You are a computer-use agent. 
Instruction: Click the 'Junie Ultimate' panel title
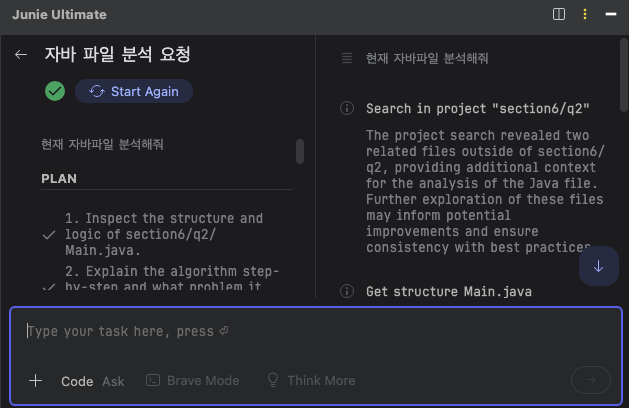[59, 14]
